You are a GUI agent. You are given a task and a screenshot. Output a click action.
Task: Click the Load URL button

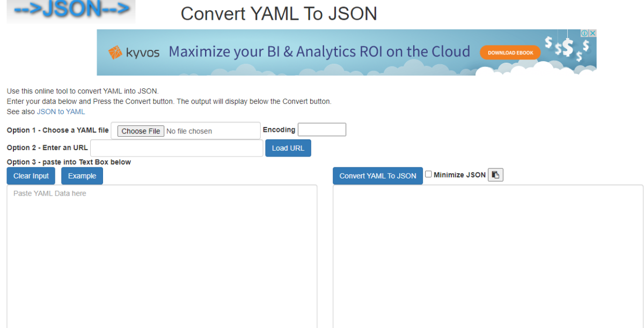[288, 148]
